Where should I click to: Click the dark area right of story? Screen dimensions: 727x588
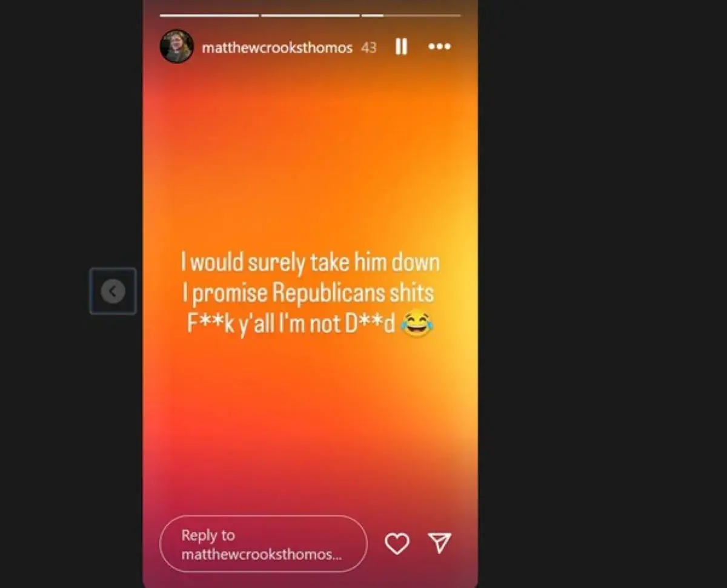602,294
